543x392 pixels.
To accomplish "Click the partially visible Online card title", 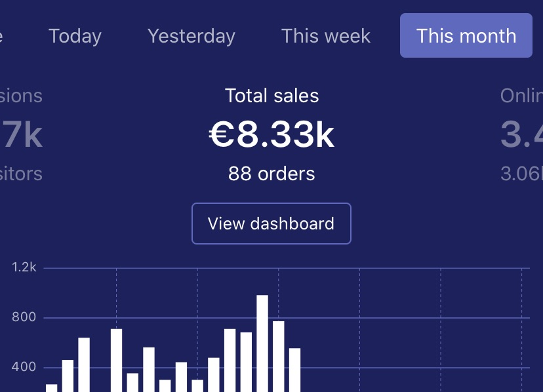I will coord(522,96).
